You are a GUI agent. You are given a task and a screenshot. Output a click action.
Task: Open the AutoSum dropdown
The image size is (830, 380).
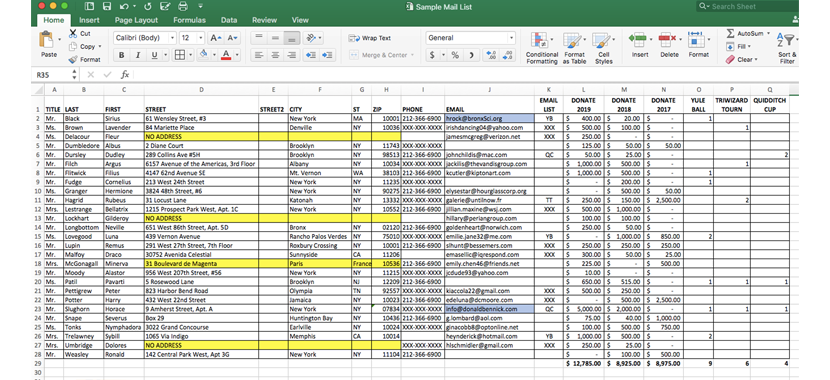pos(768,33)
